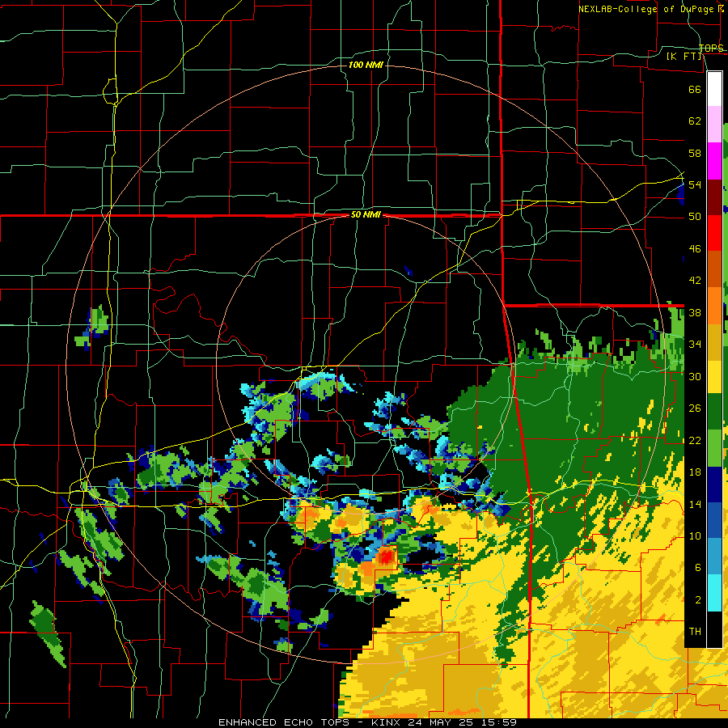Click the '54' legend value
Screen dimensions: 728x728
(x=695, y=184)
